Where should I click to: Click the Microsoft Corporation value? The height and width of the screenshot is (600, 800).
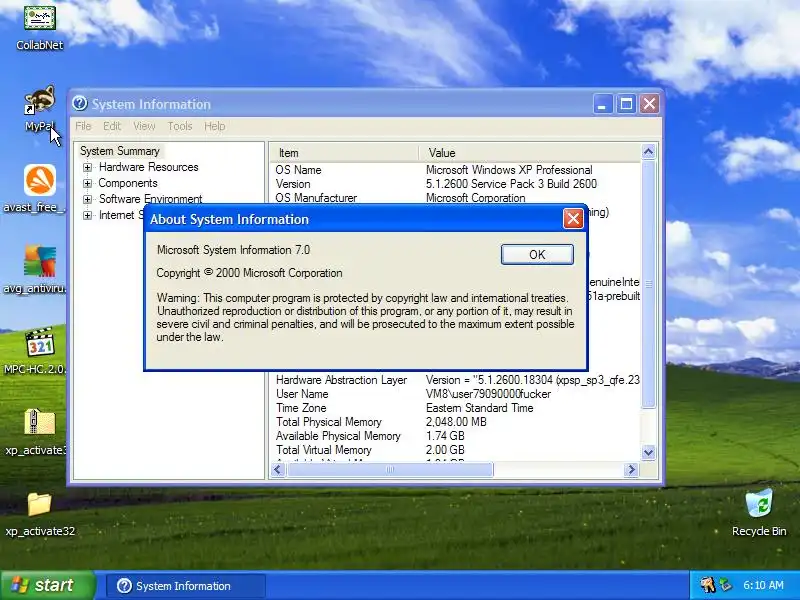[x=476, y=198]
